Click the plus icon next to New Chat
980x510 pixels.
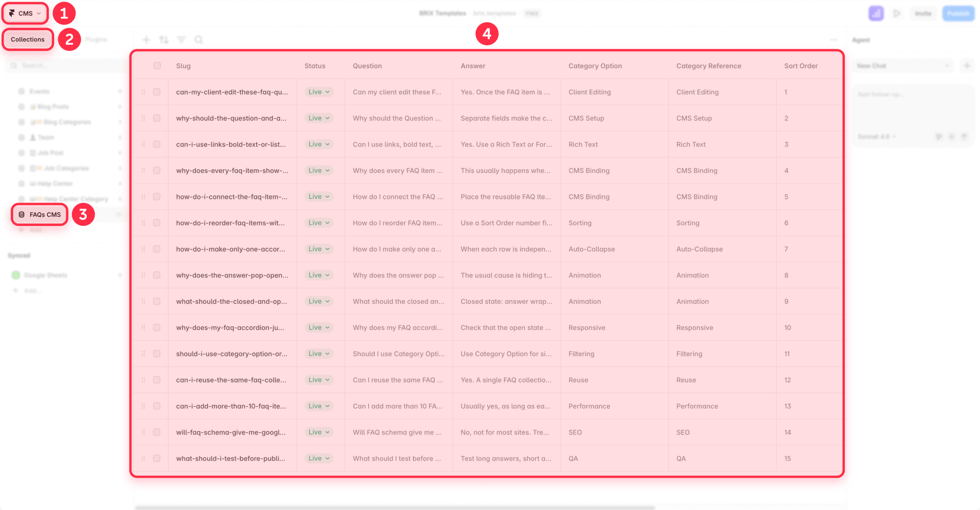point(967,66)
